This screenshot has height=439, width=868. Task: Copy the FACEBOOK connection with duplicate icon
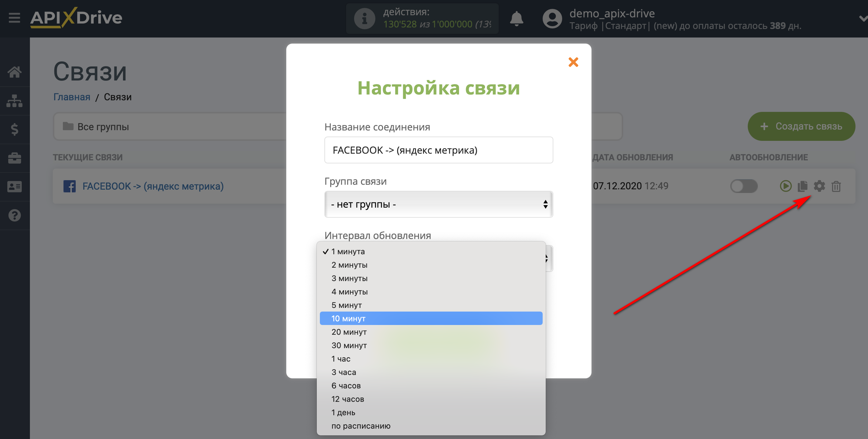[802, 186]
